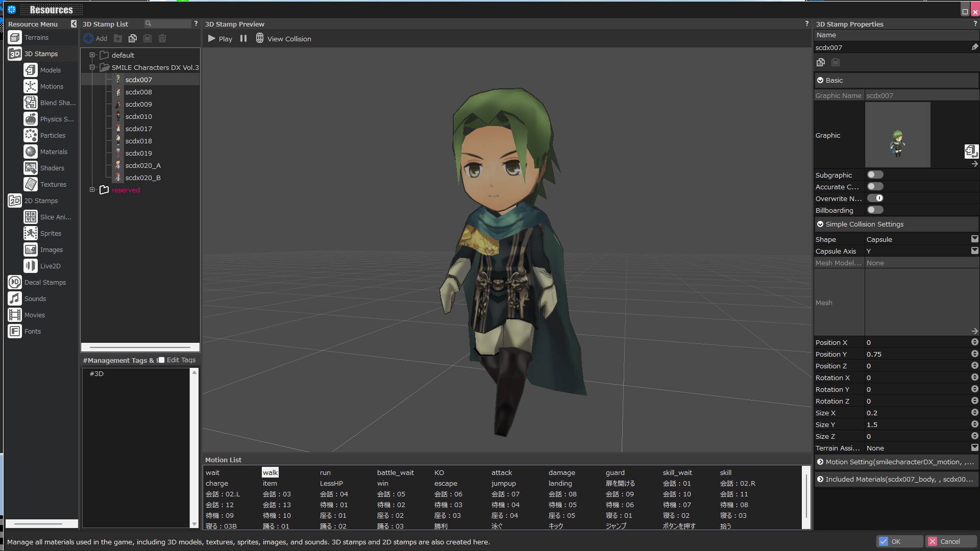Viewport: 980px width, 551px height.
Task: Click the Motion List vertical scrollbar
Action: (806, 497)
